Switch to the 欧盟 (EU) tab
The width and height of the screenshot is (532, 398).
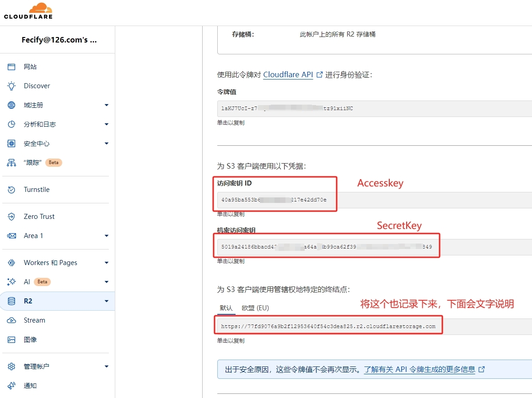(x=255, y=308)
